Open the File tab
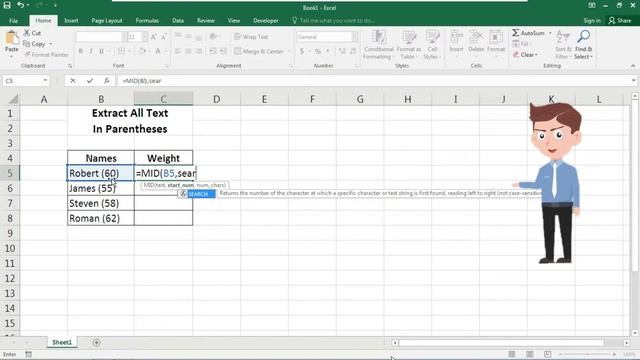 pyautogui.click(x=13, y=20)
